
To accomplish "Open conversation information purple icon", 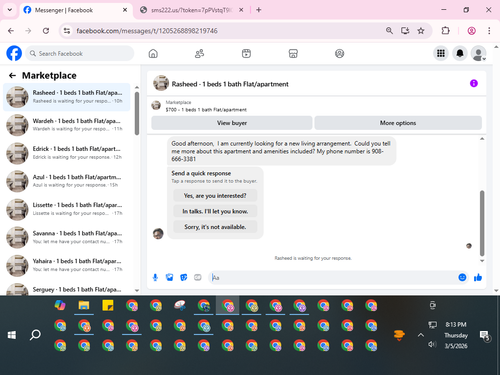I will (x=474, y=83).
